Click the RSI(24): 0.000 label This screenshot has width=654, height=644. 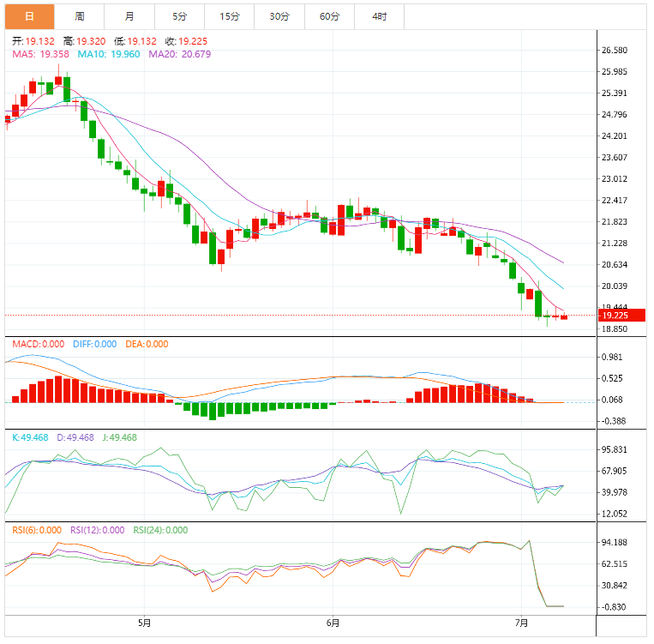(160, 530)
